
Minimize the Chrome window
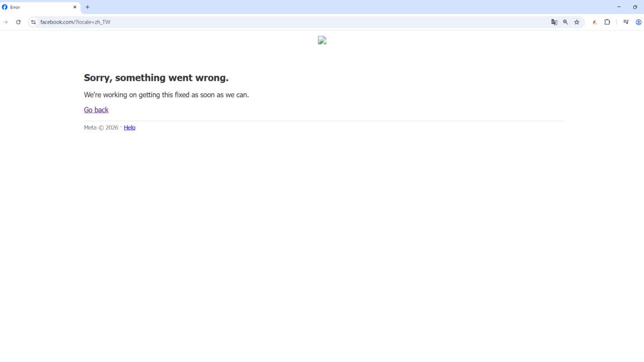coord(619,7)
